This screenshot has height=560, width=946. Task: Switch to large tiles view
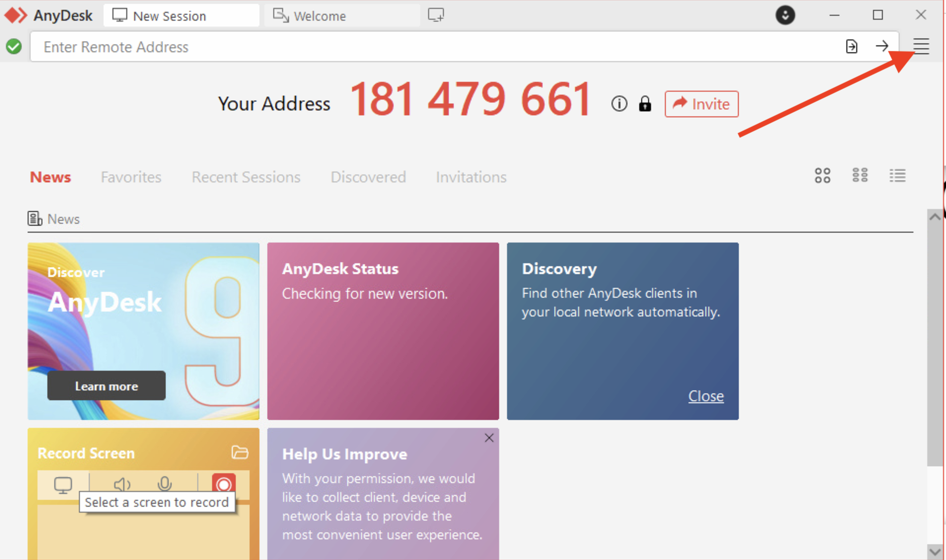click(822, 175)
